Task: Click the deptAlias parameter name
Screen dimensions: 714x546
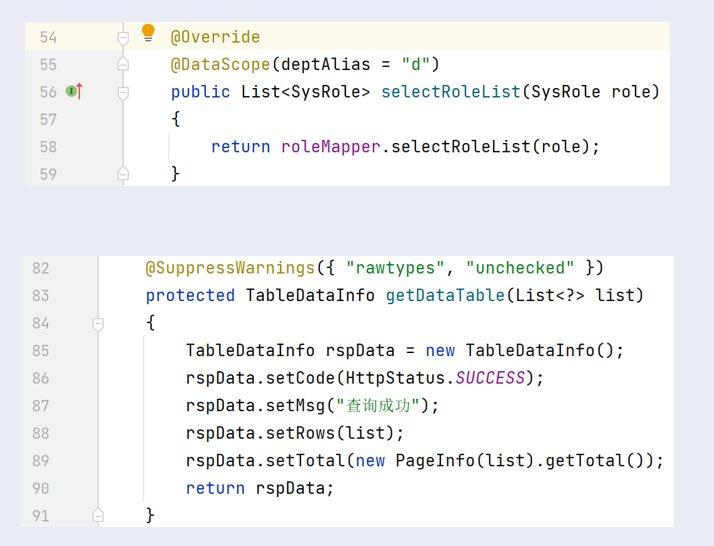Action: coord(326,64)
